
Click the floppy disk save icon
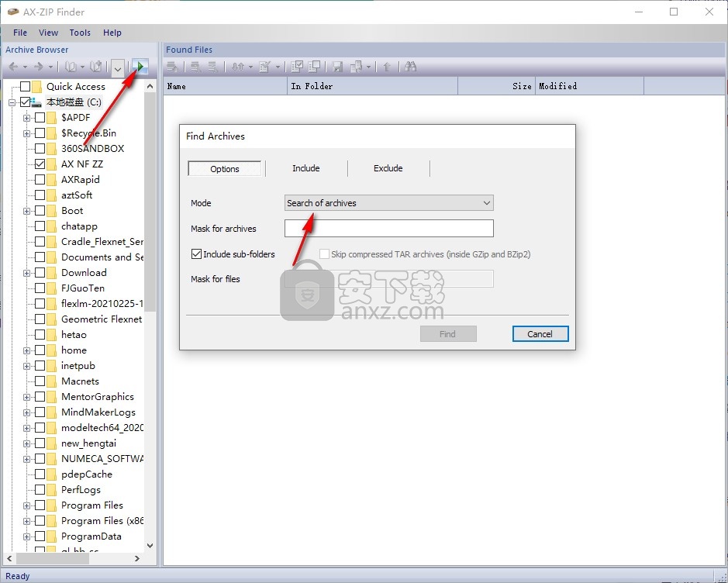(337, 67)
